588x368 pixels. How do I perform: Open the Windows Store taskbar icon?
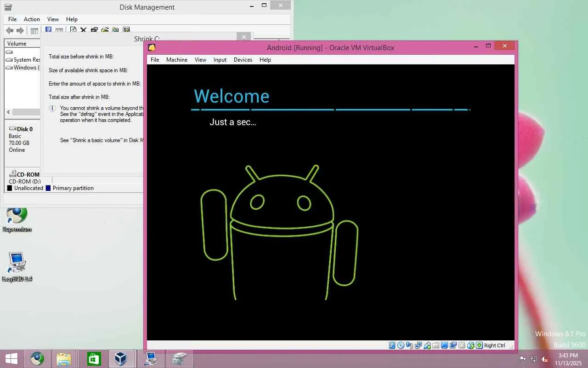(x=94, y=359)
